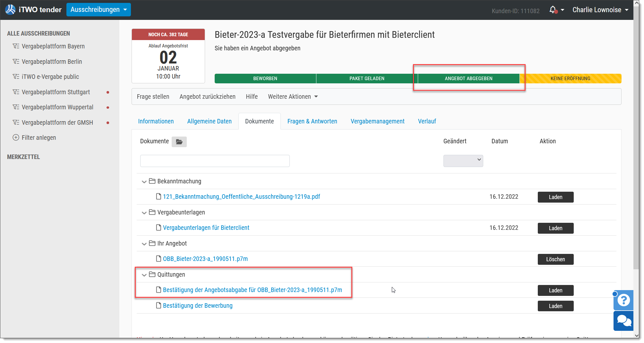Image resolution: width=644 pixels, height=343 pixels.
Task: Switch to the Informationen tab
Action: [156, 121]
